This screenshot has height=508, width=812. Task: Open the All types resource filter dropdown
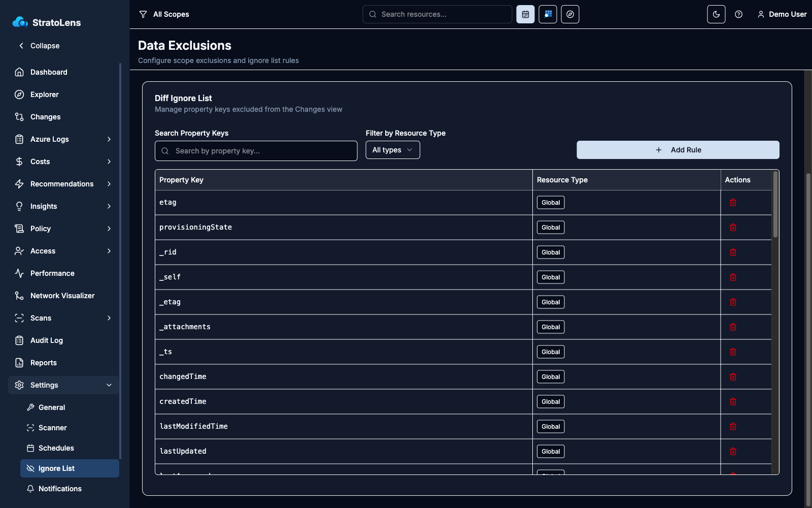[x=393, y=150]
